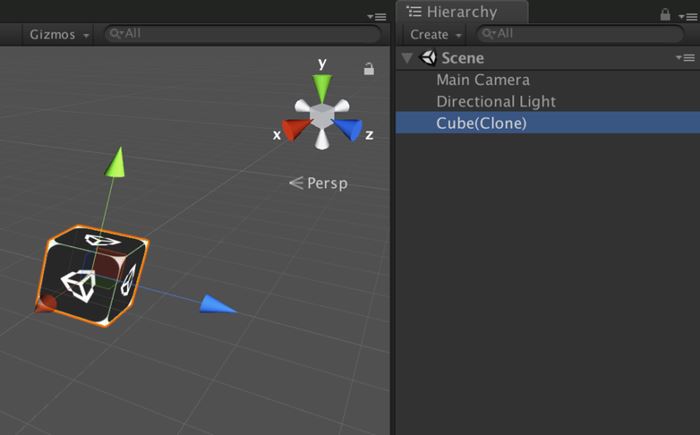Toggle the scene gizmo rotation lock
This screenshot has width=700, height=435.
click(x=369, y=69)
